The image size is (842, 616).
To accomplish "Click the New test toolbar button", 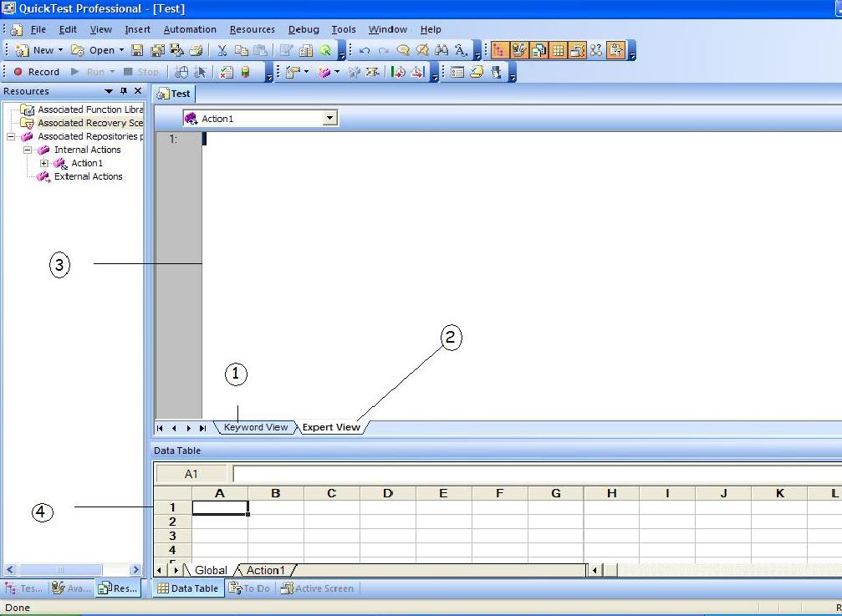I will pos(34,50).
